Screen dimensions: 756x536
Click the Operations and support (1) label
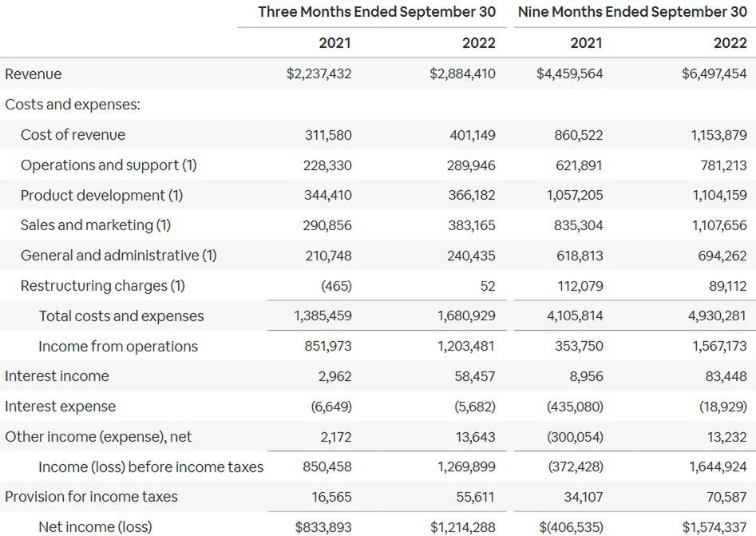coord(109,165)
